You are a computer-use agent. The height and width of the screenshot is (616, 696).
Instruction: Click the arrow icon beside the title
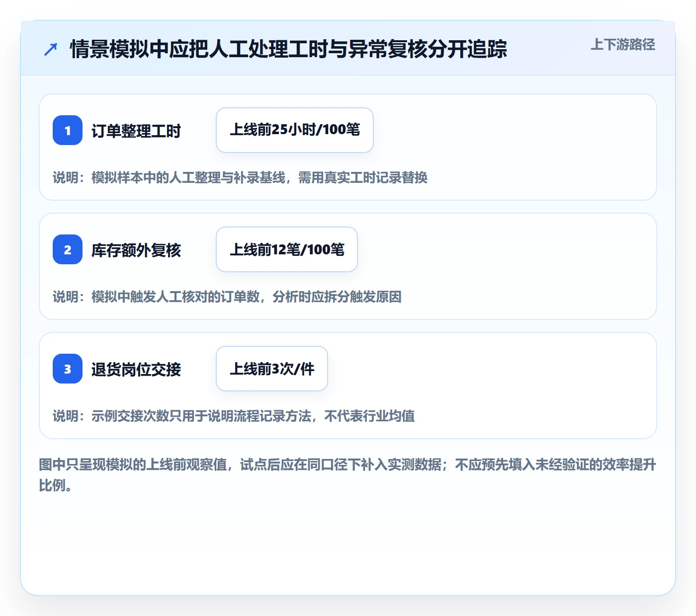click(51, 49)
